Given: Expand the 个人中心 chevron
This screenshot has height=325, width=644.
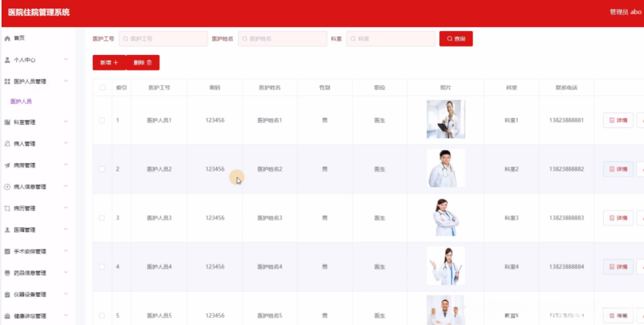Looking at the screenshot, I should click(x=66, y=60).
